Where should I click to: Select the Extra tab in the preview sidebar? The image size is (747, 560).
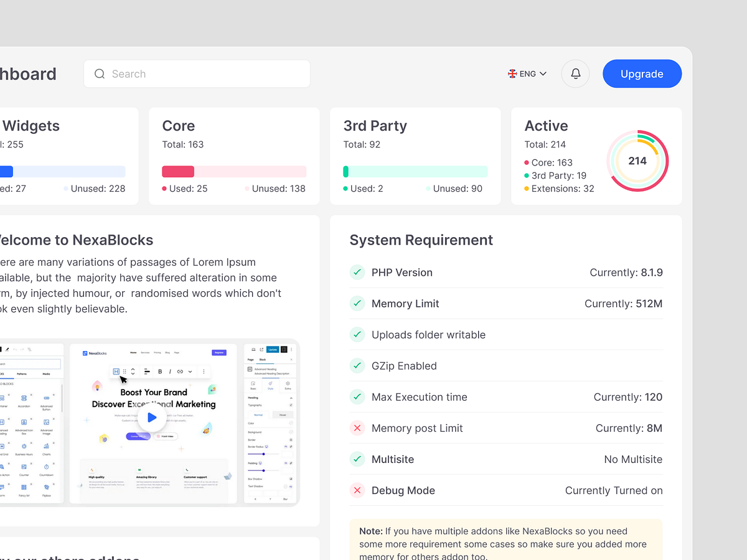(288, 385)
